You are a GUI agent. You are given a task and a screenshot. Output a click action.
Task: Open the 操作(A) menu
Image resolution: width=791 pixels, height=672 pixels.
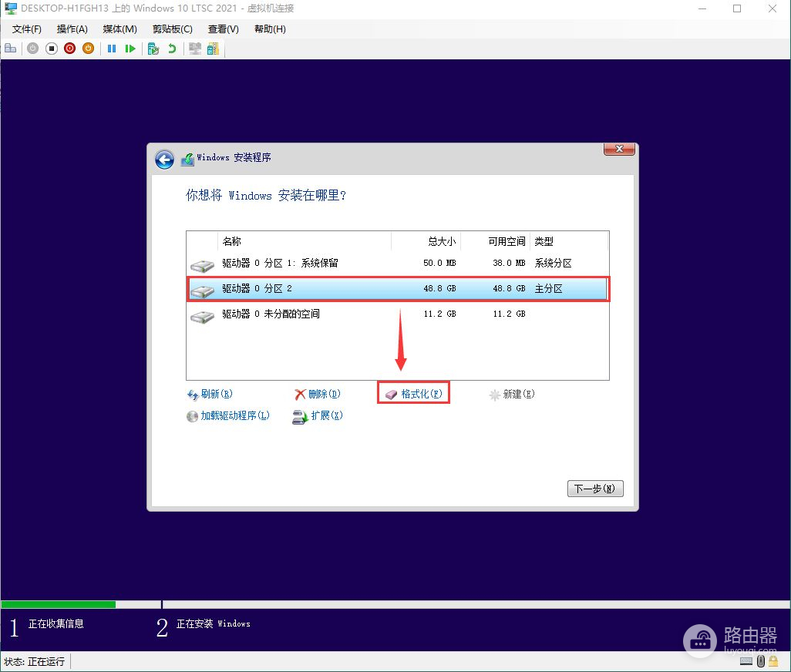click(x=72, y=29)
